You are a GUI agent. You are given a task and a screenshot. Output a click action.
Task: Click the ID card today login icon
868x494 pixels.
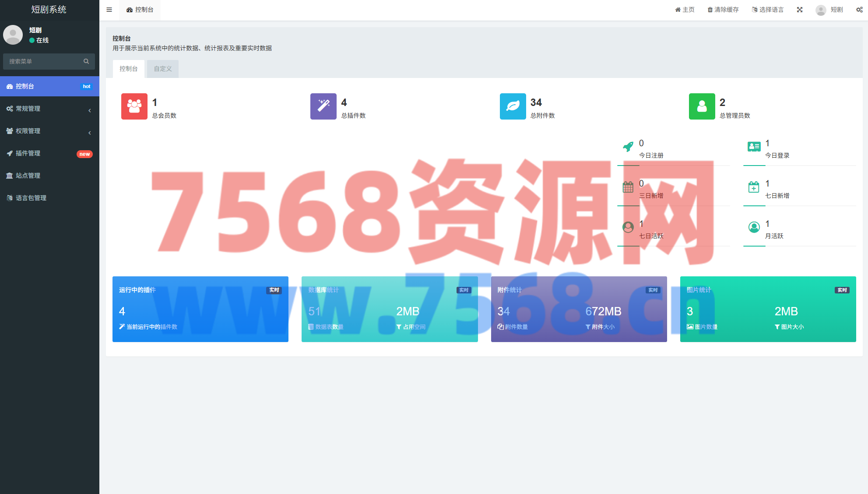[x=754, y=147]
